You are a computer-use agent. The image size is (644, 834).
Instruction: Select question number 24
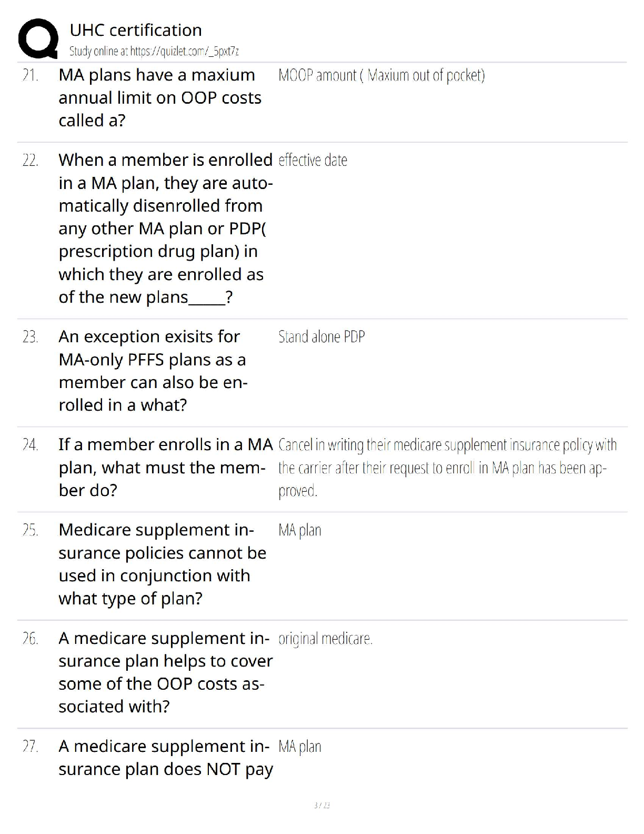click(30, 445)
